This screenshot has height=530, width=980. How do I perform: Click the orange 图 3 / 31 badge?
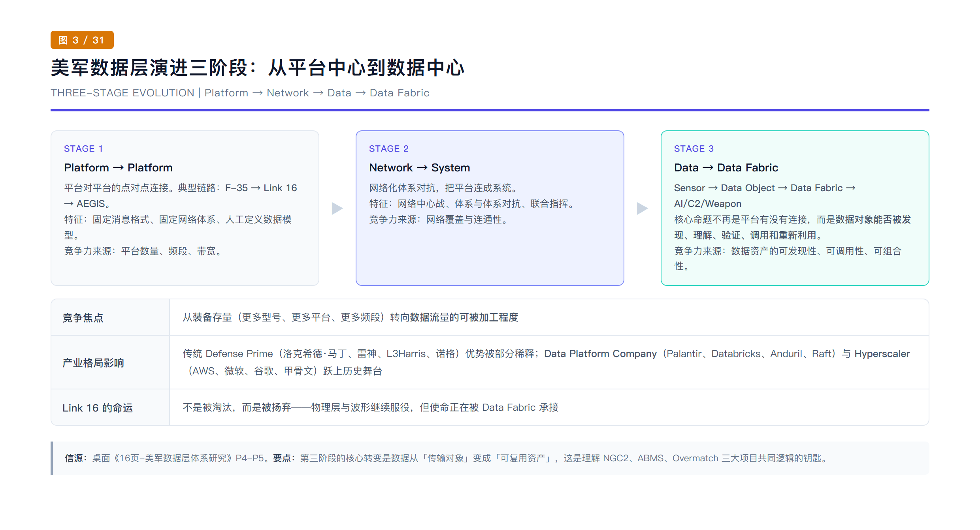82,40
